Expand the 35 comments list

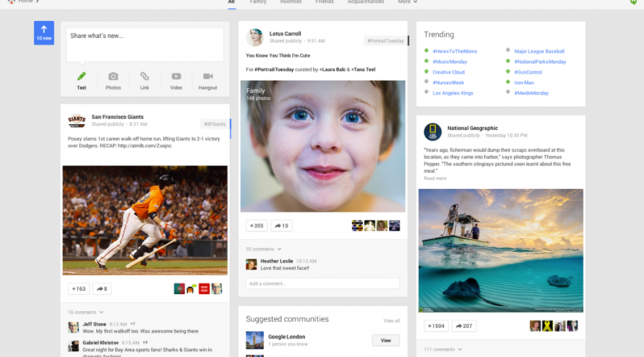pyautogui.click(x=263, y=249)
